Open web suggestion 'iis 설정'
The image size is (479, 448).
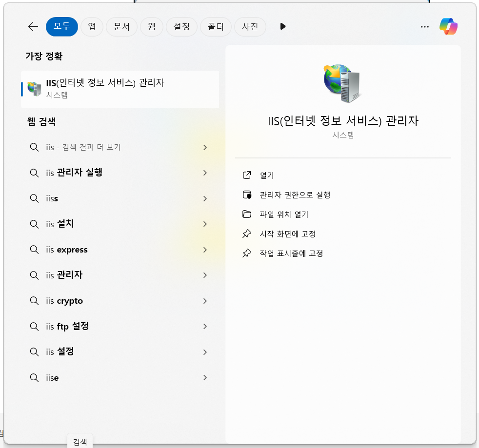click(x=120, y=352)
